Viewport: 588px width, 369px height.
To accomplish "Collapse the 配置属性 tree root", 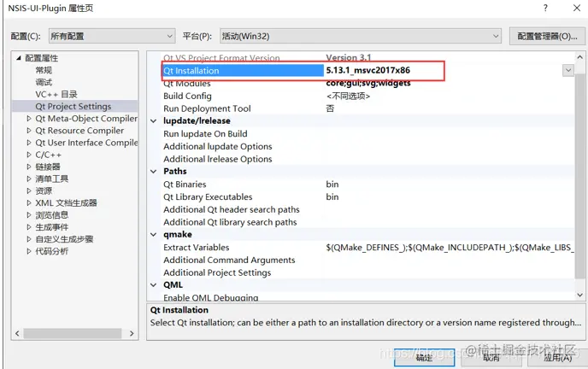I will click(x=19, y=58).
